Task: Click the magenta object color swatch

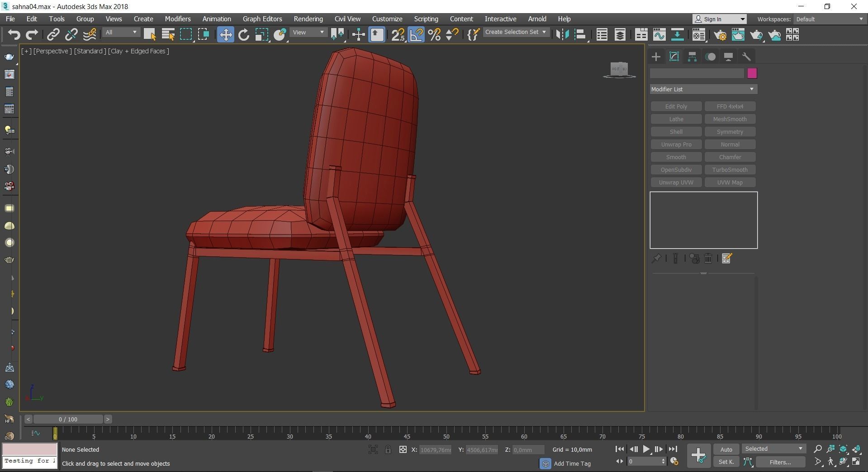Action: point(752,73)
